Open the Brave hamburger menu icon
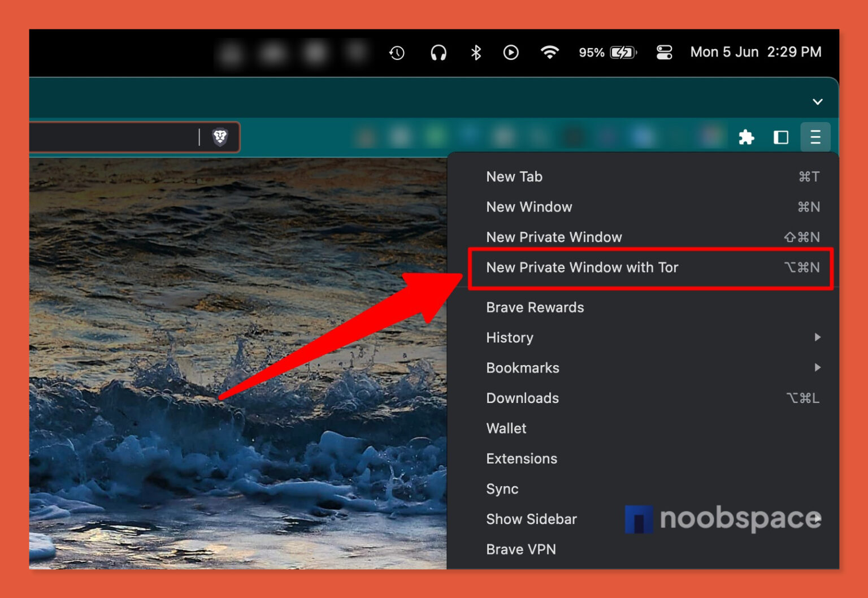Image resolution: width=868 pixels, height=598 pixels. [815, 137]
